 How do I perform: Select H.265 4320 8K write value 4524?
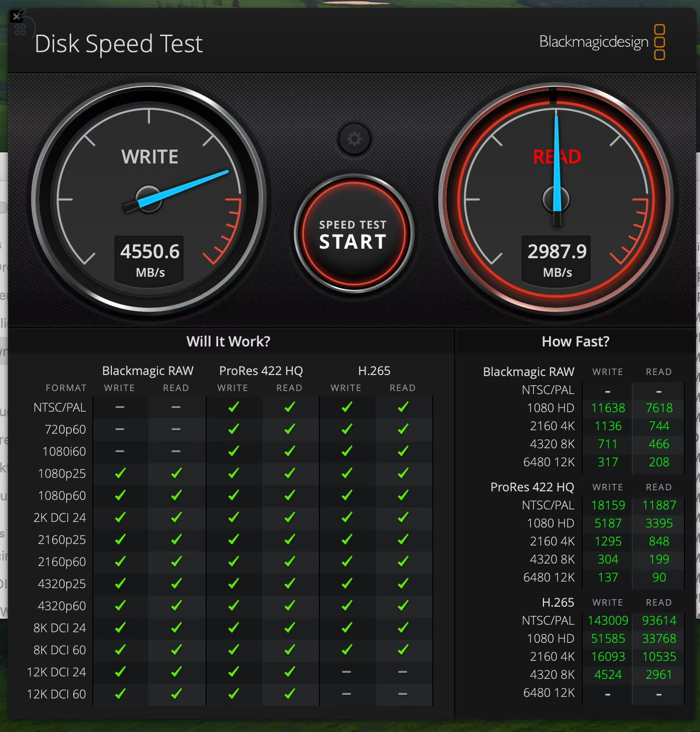(x=608, y=675)
